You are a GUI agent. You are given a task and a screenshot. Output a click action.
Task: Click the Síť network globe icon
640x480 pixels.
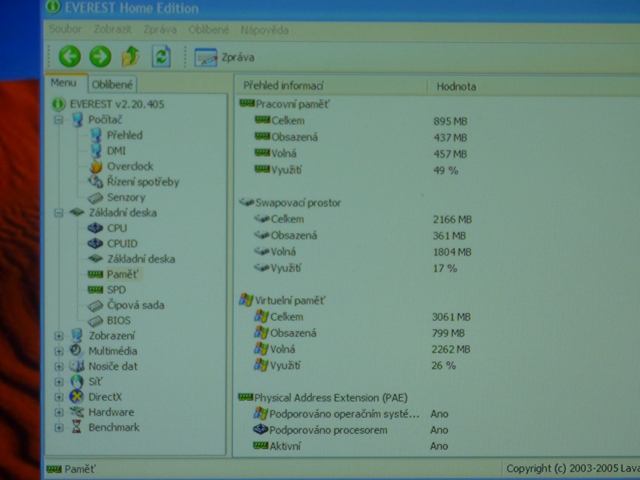[x=77, y=382]
